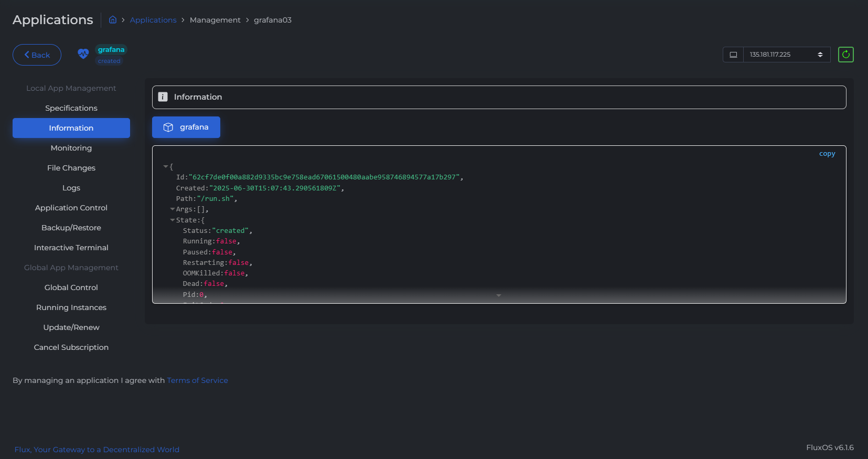868x459 pixels.
Task: Open the Terms of Service link
Action: (197, 380)
